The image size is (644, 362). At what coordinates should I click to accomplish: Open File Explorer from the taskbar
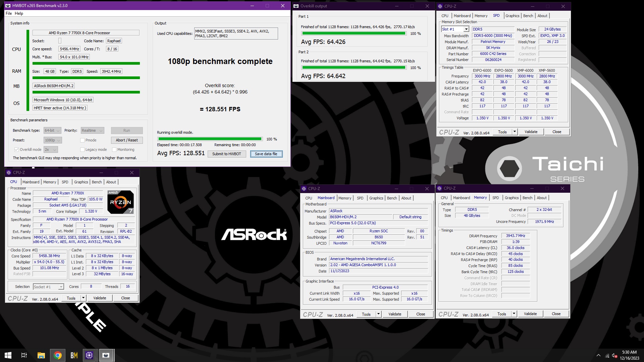tap(41, 355)
